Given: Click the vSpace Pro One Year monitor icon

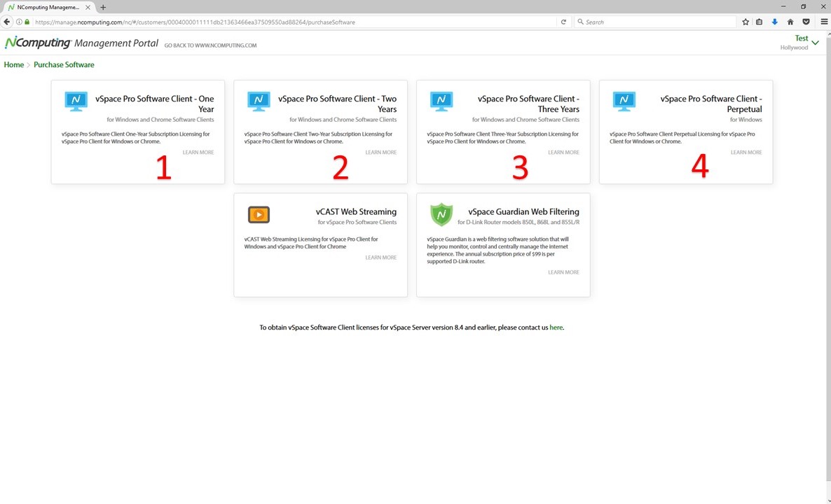Looking at the screenshot, I should pos(76,101).
